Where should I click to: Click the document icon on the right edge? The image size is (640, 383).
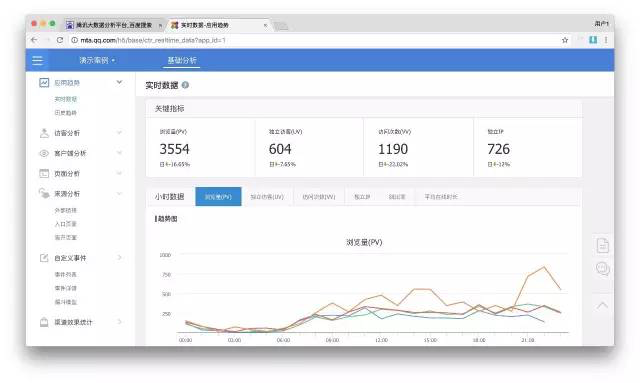[x=603, y=245]
